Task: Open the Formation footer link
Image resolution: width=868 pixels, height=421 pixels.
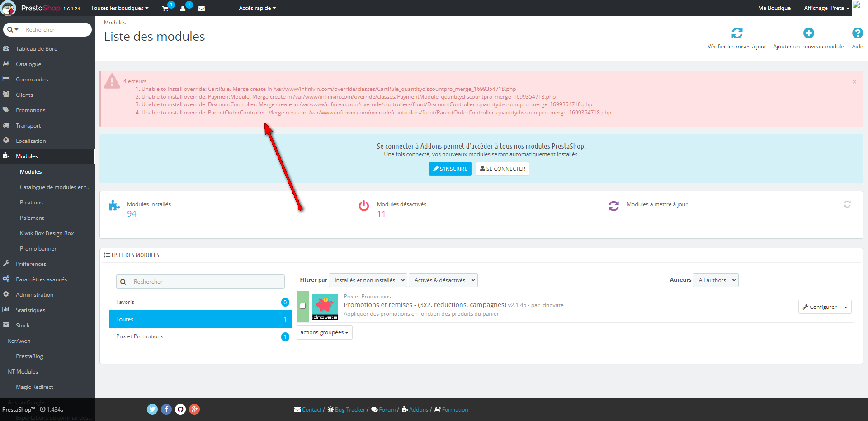Action: point(452,410)
